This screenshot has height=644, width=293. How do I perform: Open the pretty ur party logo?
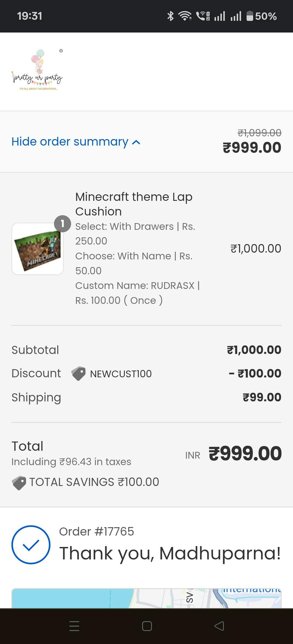click(x=37, y=70)
